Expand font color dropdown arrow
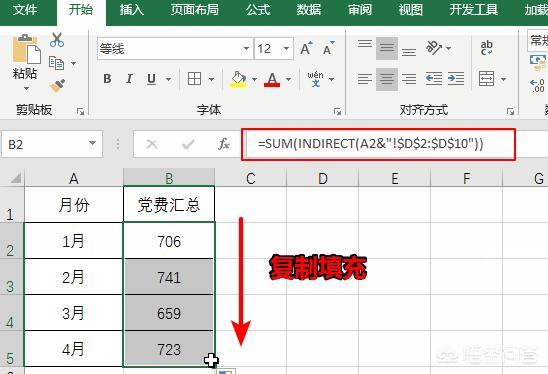548x374 pixels. [289, 79]
